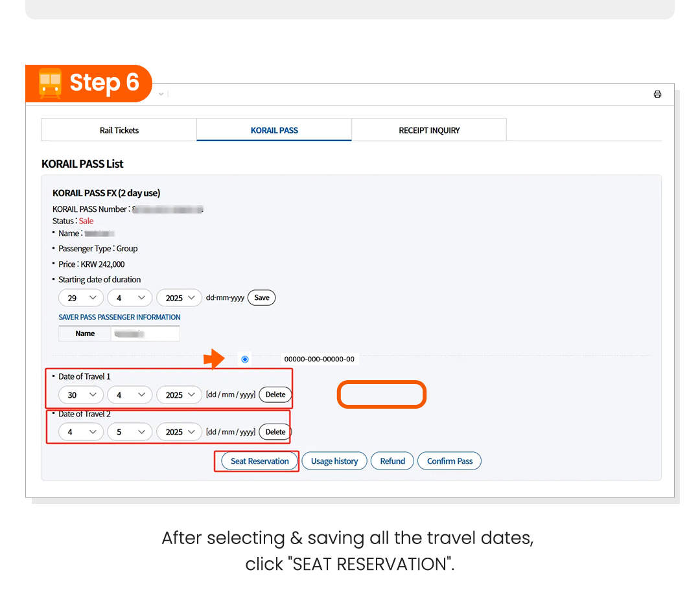Delete Date of Travel 2
This screenshot has width=700, height=603.
(275, 432)
